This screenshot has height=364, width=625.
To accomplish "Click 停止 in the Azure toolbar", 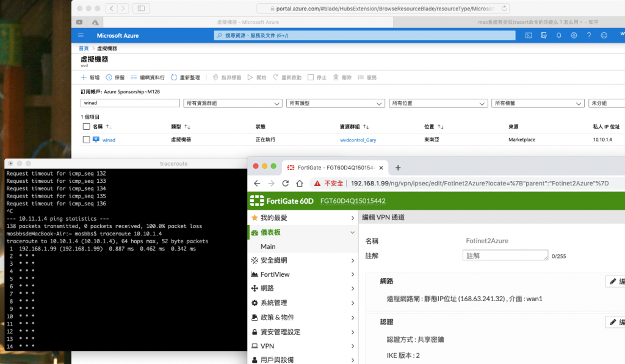I will point(317,77).
